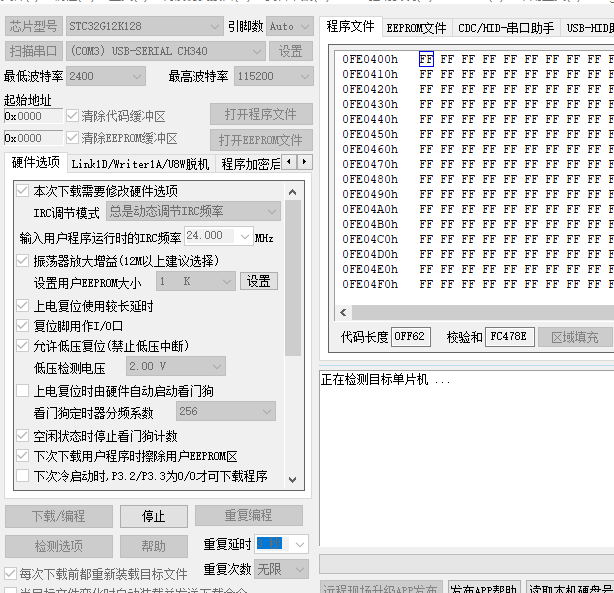Open COM3 USB-SERIAL CH340 port dropdown
Image resolution: width=614 pixels, height=593 pixels.
166,51
